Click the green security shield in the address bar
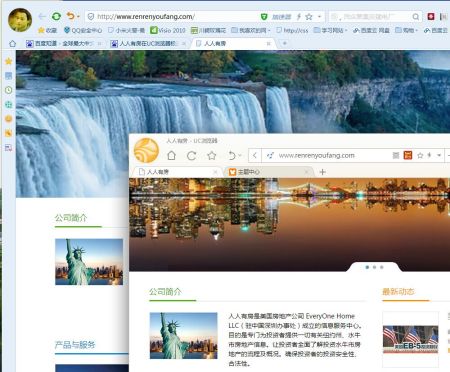 (x=264, y=16)
